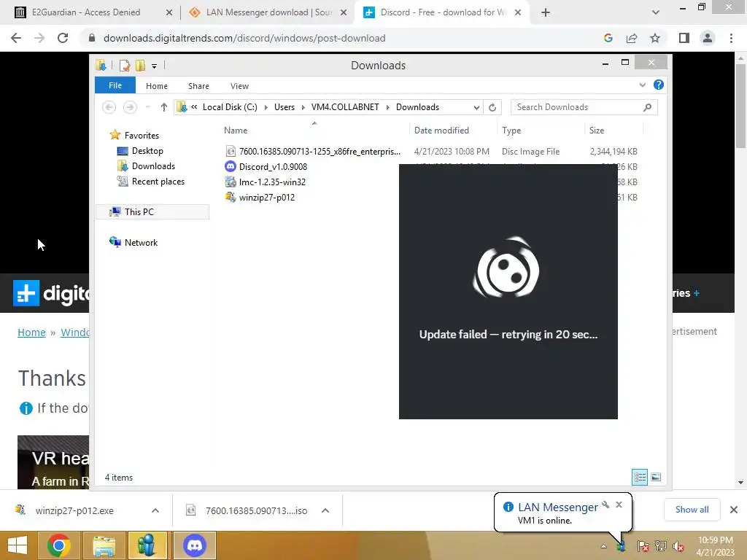The width and height of the screenshot is (747, 560).
Task: Open the Google icon in address bar
Action: point(608,38)
